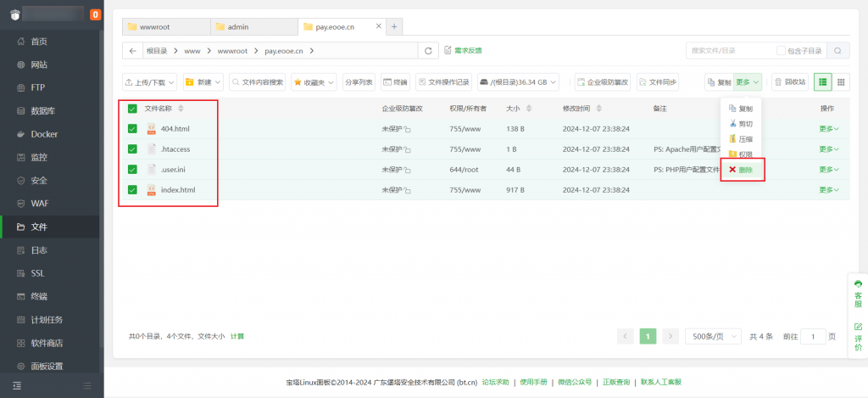The height and width of the screenshot is (398, 868).
Task: Toggle the select-all checkbox in header
Action: coord(132,109)
